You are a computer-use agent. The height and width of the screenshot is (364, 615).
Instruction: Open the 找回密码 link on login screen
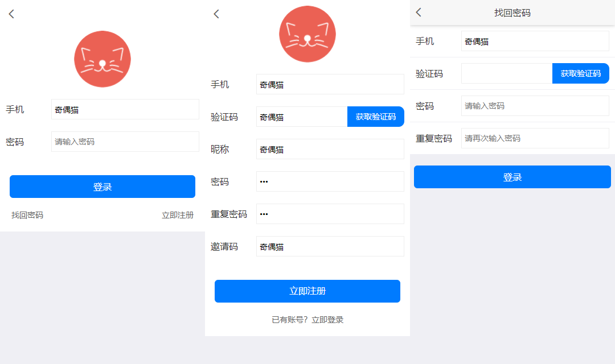[x=27, y=215]
